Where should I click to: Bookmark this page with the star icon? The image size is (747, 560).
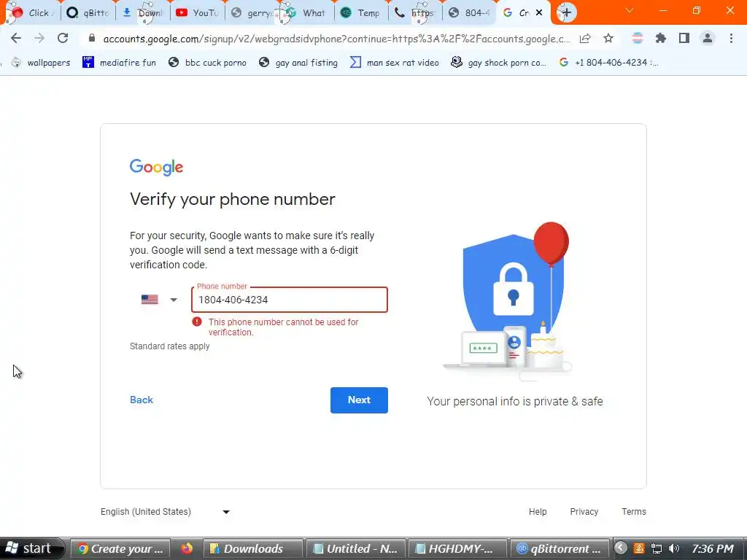[x=608, y=39]
